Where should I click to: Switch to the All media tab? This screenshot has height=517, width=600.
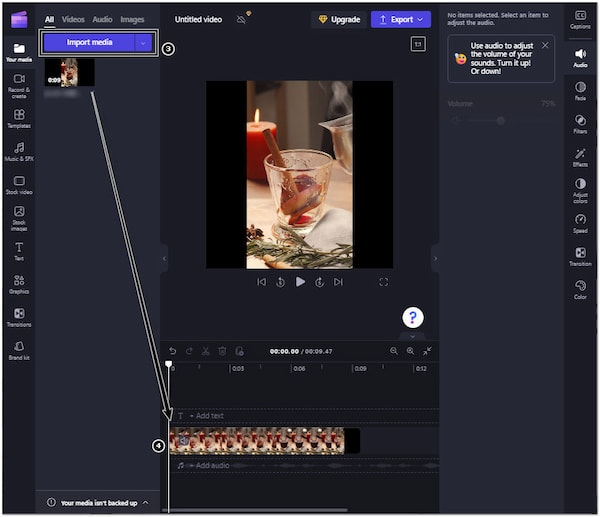[49, 19]
